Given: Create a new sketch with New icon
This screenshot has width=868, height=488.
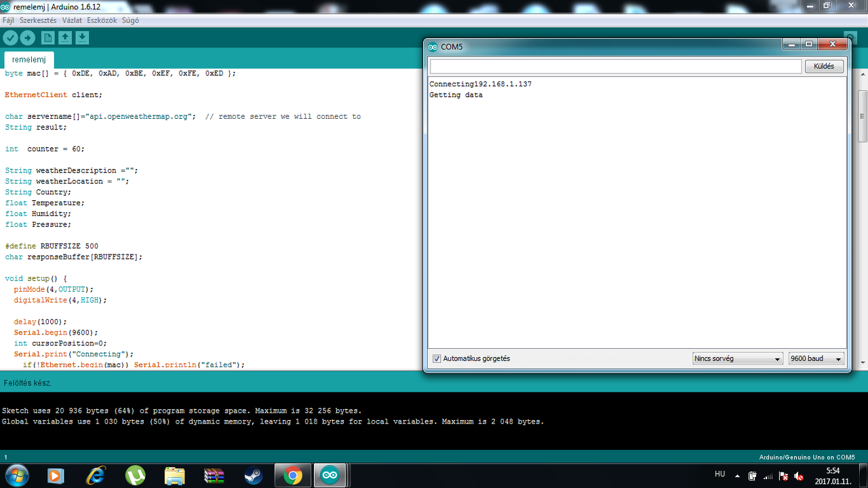Looking at the screenshot, I should pyautogui.click(x=47, y=38).
